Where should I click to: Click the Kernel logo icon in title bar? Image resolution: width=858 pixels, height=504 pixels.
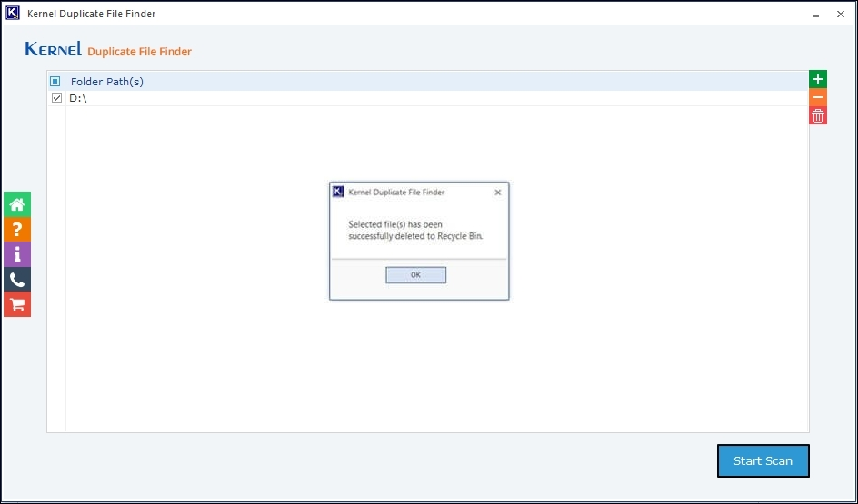tap(13, 13)
